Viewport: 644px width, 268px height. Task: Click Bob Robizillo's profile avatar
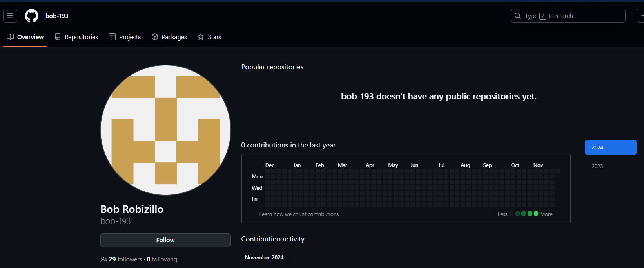tap(165, 130)
